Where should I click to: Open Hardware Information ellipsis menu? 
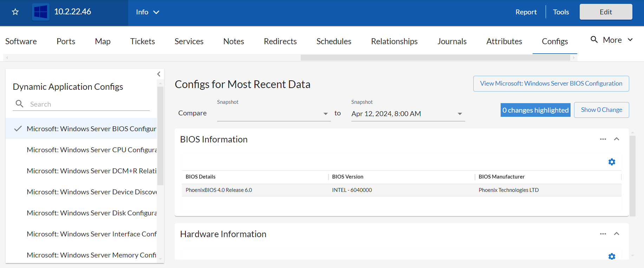[603, 234]
